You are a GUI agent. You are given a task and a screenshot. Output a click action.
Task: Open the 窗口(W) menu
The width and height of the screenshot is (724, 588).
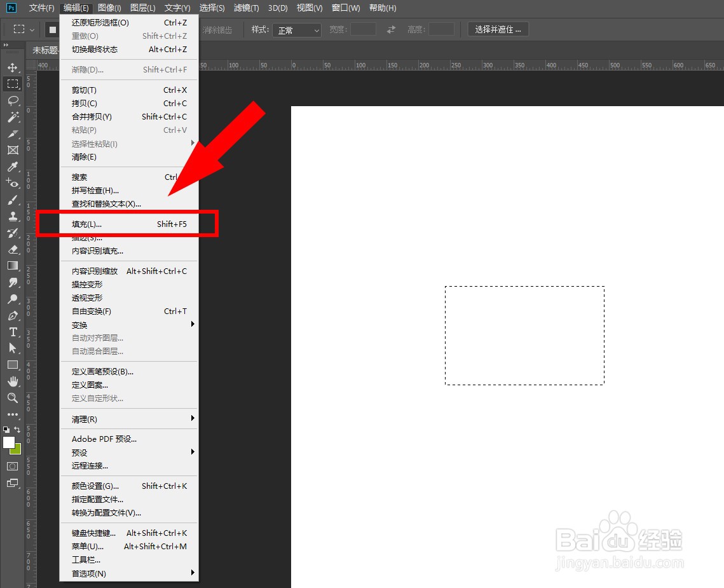[x=345, y=8]
